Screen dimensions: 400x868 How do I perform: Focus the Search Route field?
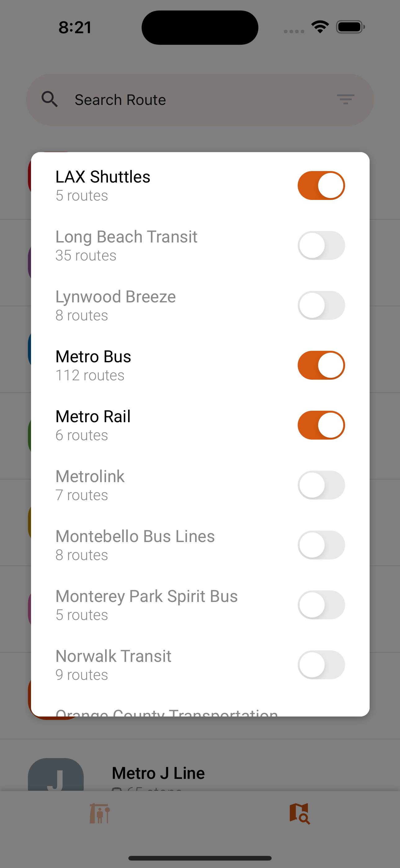[200, 100]
